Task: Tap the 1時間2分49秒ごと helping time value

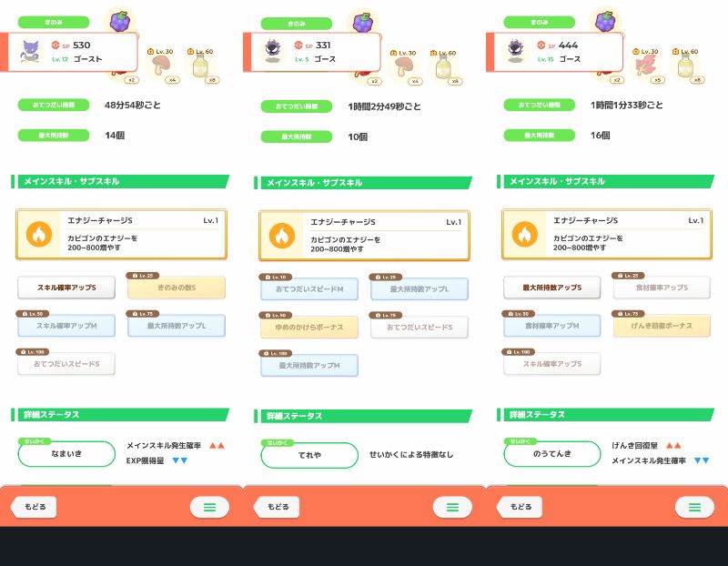Action: 384,106
